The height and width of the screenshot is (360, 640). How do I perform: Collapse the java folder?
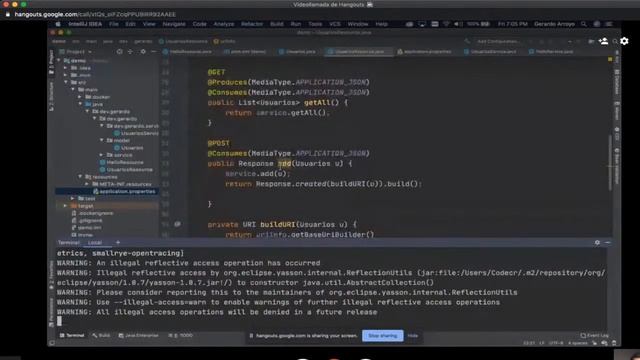coord(80,104)
